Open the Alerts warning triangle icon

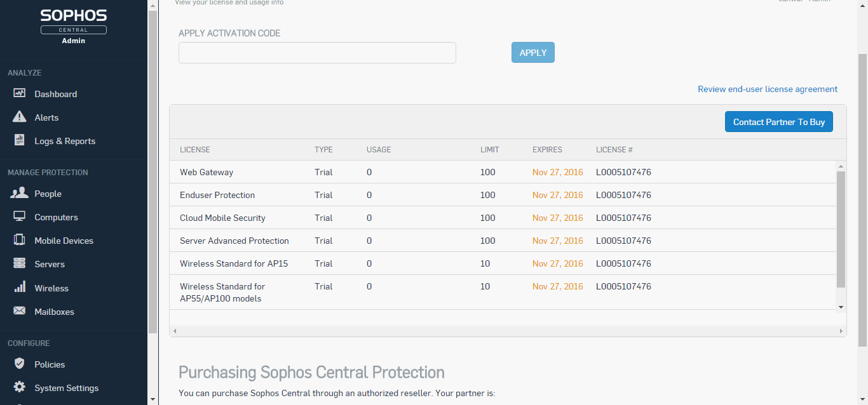[x=19, y=117]
